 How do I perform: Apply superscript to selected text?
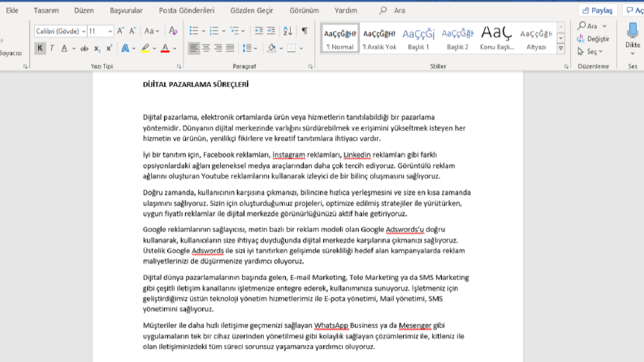(109, 49)
